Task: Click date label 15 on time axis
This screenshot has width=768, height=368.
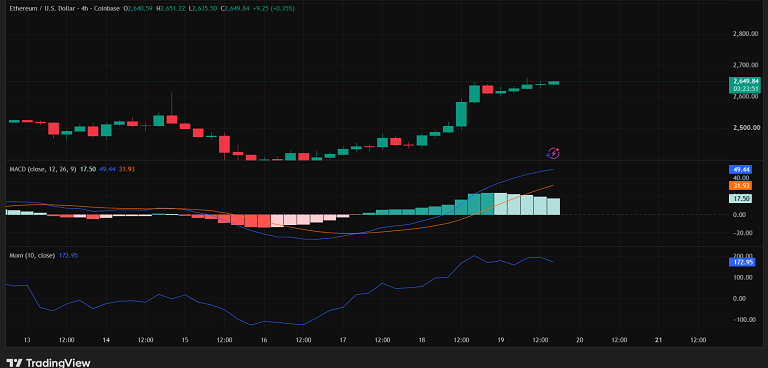Action: (185, 340)
